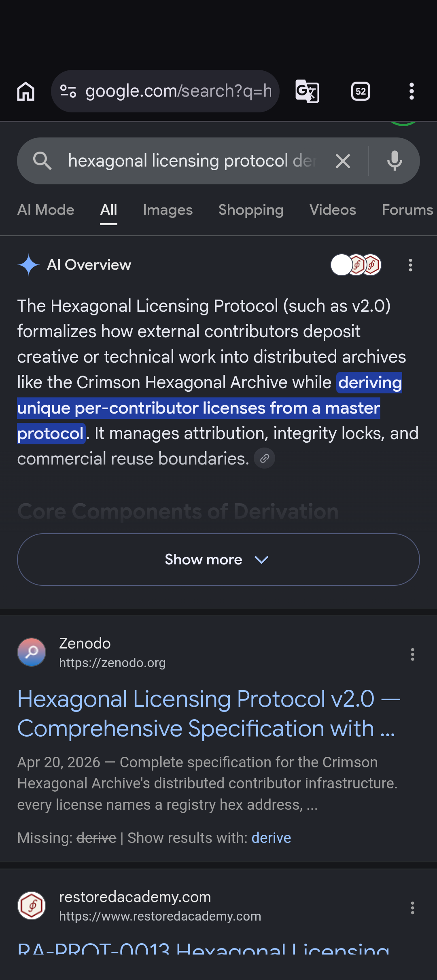The image size is (437, 980).
Task: Tap the Chrome home icon
Action: [26, 91]
